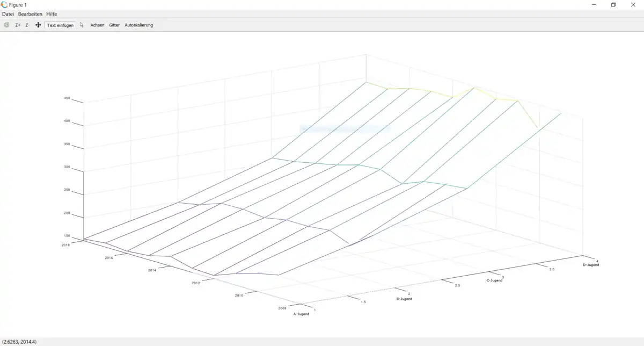Image resolution: width=644 pixels, height=346 pixels.
Task: Open the Hilfe menu
Action: click(52, 13)
